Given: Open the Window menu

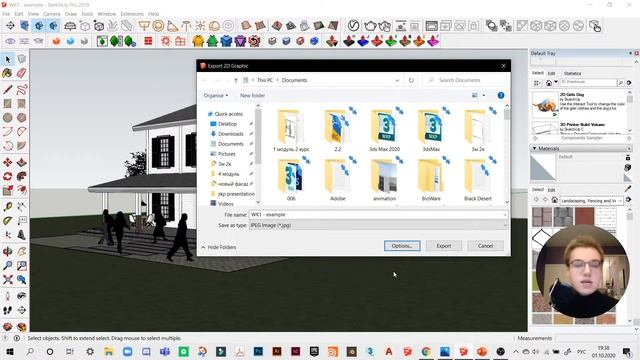Looking at the screenshot, I should pyautogui.click(x=107, y=14).
